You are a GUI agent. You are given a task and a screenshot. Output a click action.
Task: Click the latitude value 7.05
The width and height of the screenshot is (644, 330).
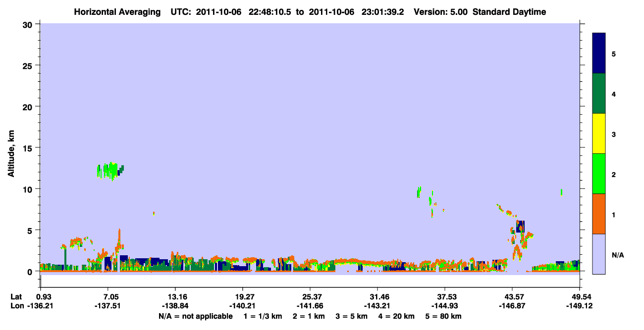click(x=108, y=297)
